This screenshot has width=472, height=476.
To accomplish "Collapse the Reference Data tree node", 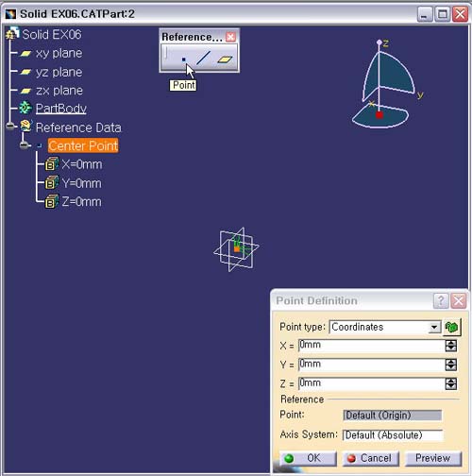I will [10, 127].
